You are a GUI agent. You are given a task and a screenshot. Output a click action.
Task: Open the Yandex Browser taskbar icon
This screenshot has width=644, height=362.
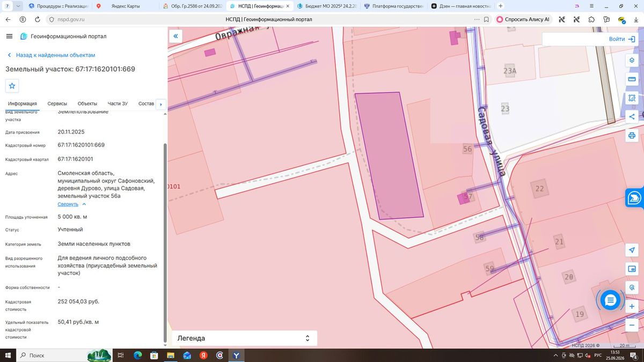point(236,355)
